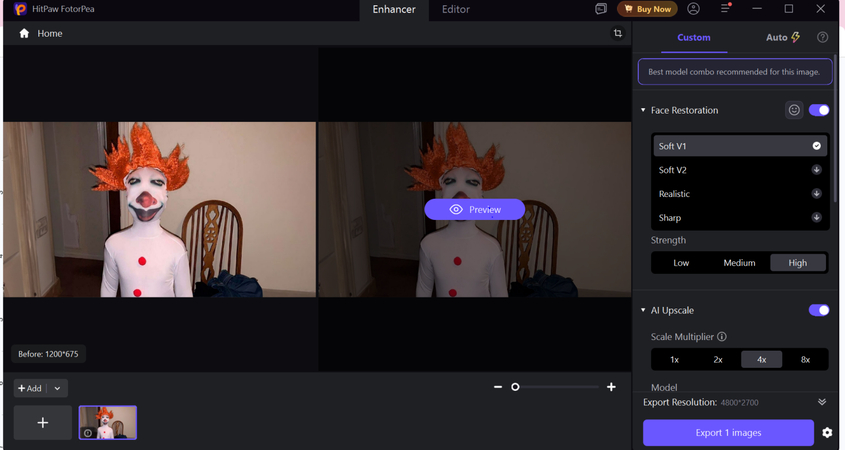Select 8x scale multiplier
Screen dimensions: 845x450
pyautogui.click(x=805, y=359)
